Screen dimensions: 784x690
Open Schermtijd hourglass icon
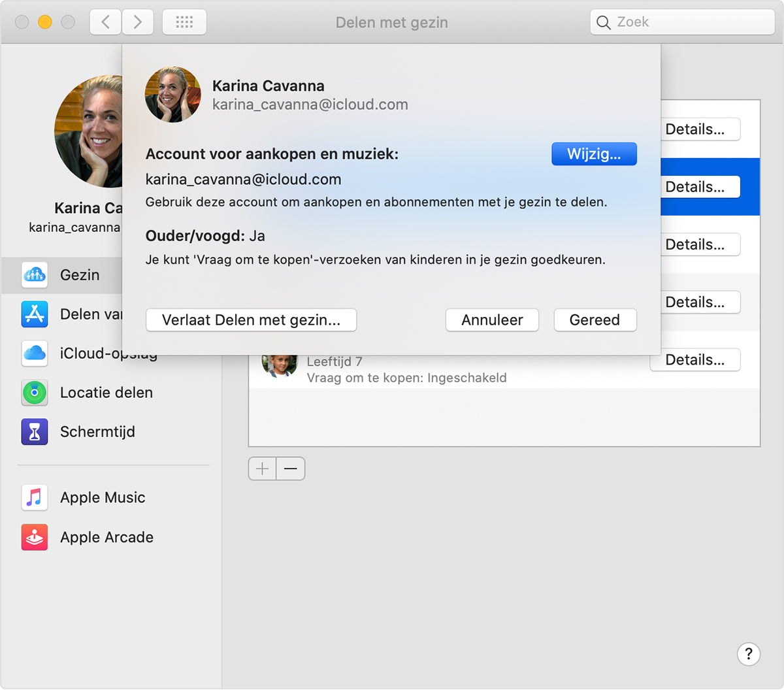pos(35,432)
